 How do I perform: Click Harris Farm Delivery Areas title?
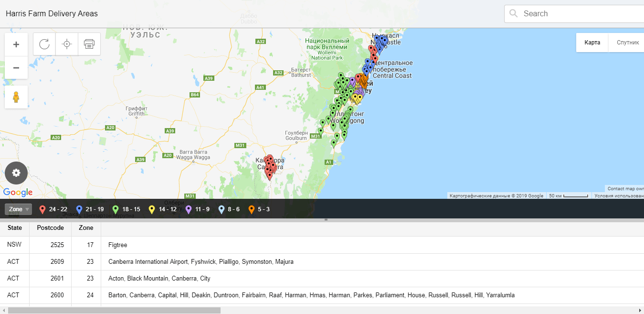52,13
